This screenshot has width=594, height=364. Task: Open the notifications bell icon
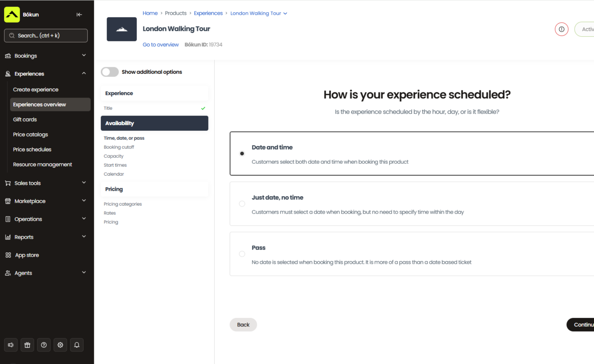point(77,345)
